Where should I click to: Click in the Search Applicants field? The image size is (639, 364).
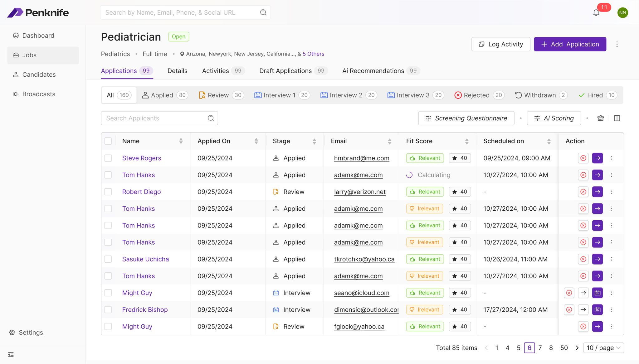(159, 118)
